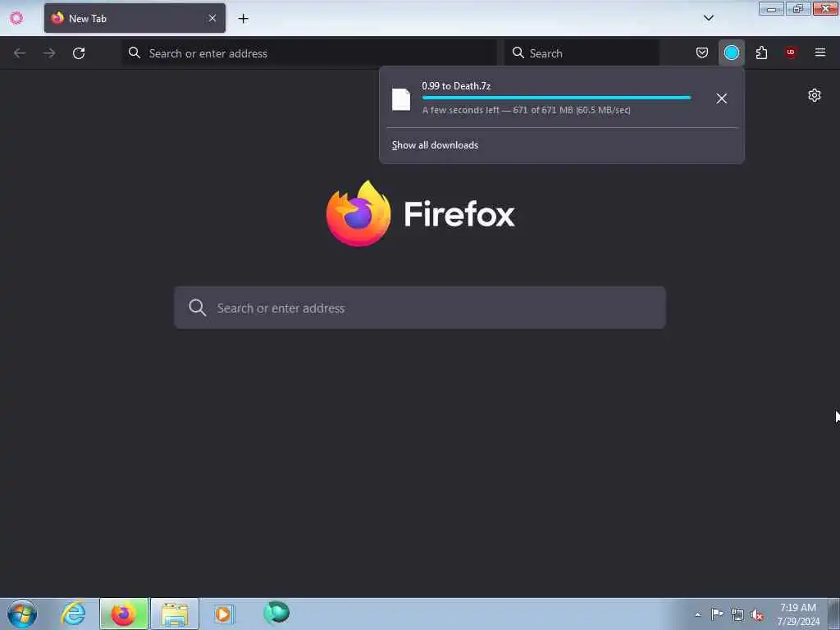This screenshot has height=630, width=840.
Task: Cancel the 0.99 to Death.7z download
Action: tap(722, 98)
